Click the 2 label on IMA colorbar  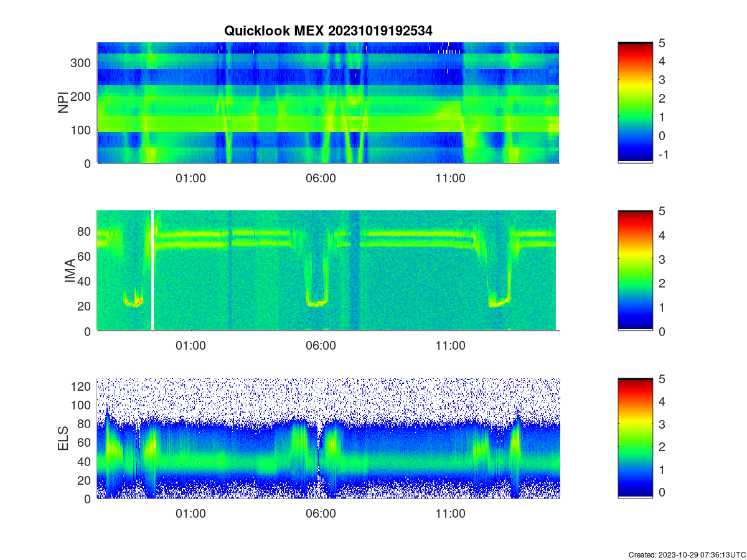coord(662,283)
